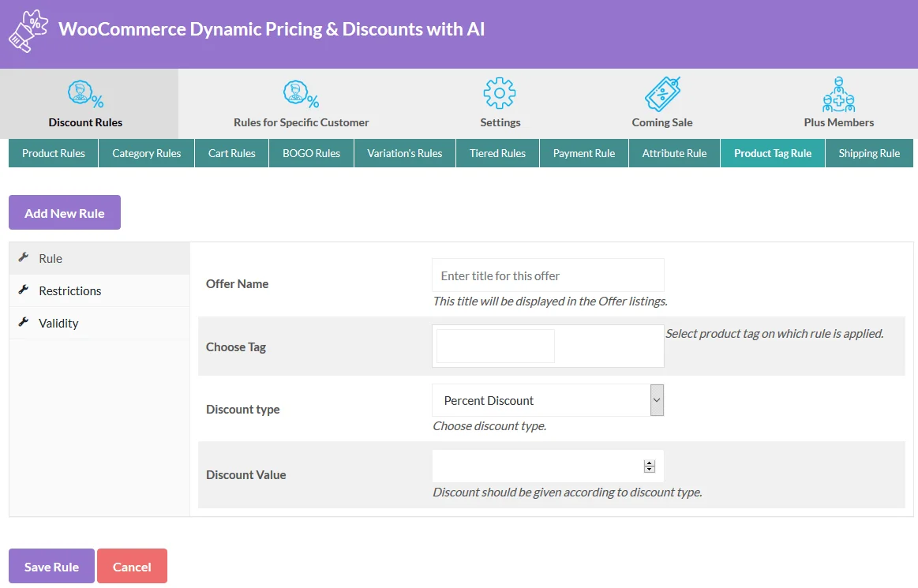Click the Offer Name title field

(x=547, y=275)
